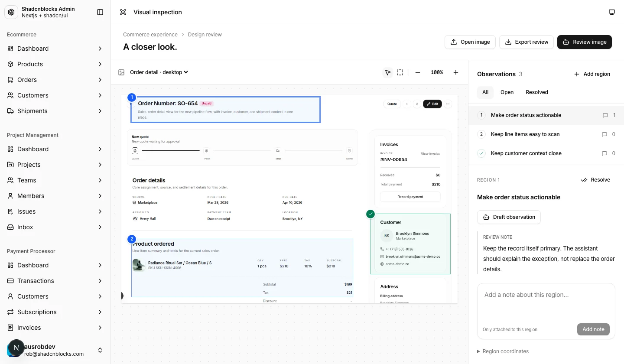Select the Keep line items easy to scan observation
624x364 pixels.
(x=546, y=134)
